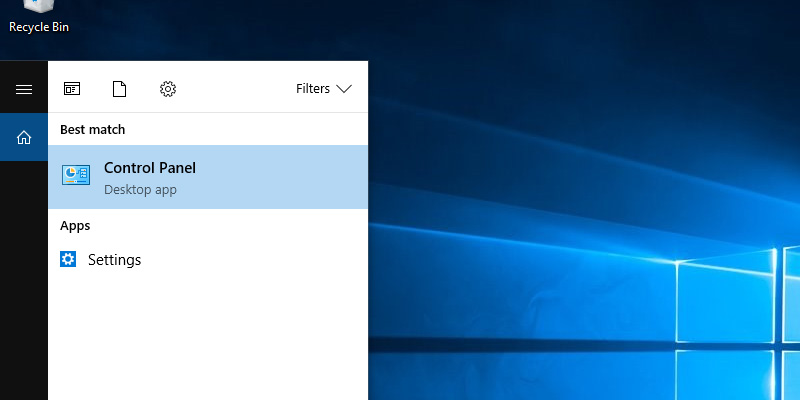
Task: Filter search results by Documents icon
Action: [x=120, y=89]
